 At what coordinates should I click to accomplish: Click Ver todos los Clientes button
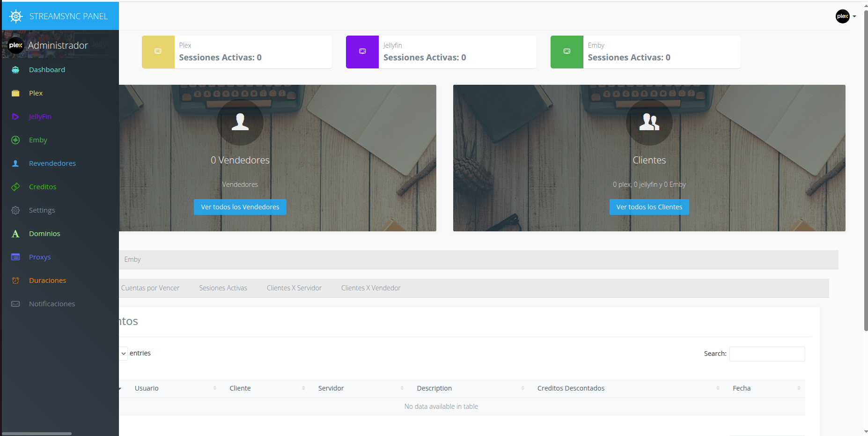pyautogui.click(x=649, y=207)
